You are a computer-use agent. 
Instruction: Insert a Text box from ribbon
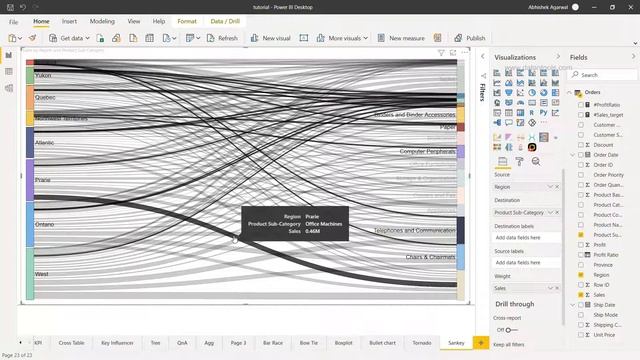tap(304, 38)
